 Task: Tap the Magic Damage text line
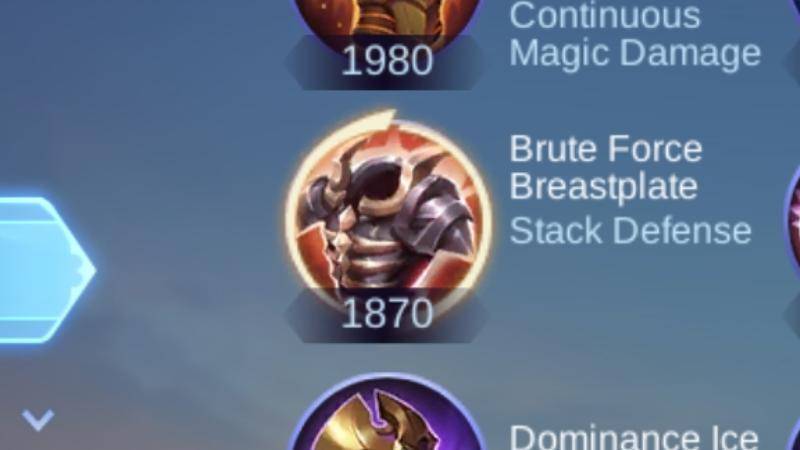click(x=635, y=53)
